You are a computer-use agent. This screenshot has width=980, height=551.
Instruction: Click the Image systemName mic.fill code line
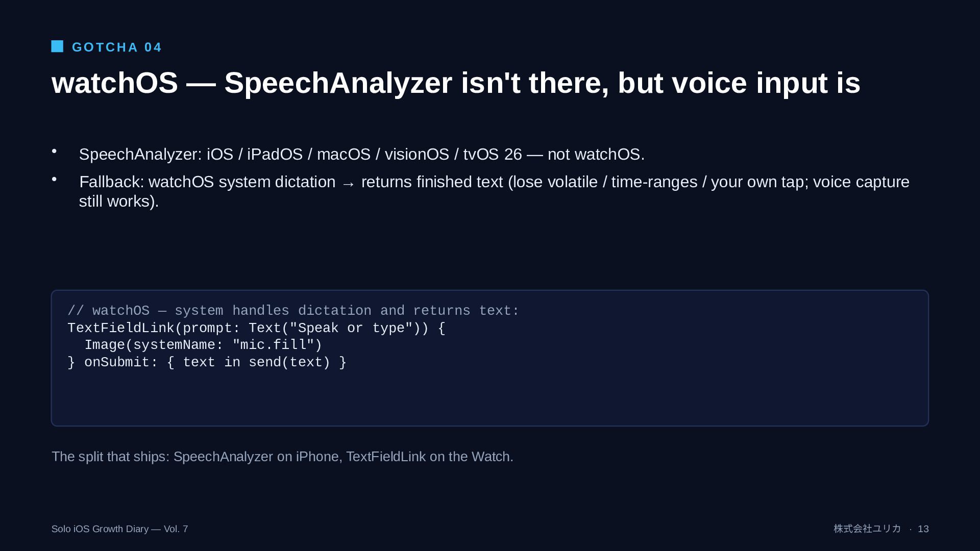coord(203,345)
